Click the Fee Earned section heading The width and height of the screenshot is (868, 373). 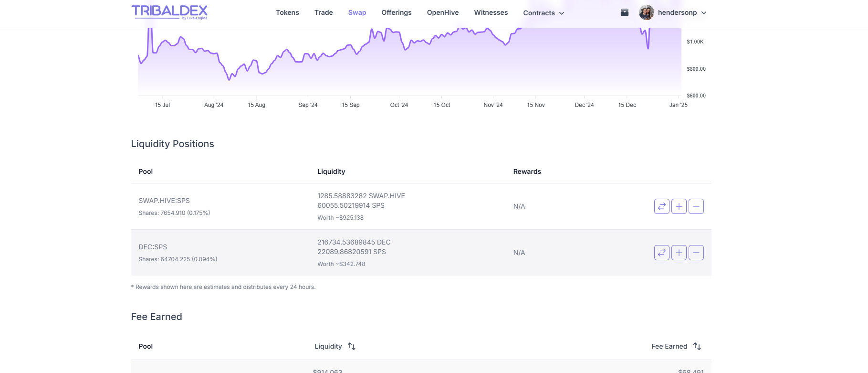157,317
